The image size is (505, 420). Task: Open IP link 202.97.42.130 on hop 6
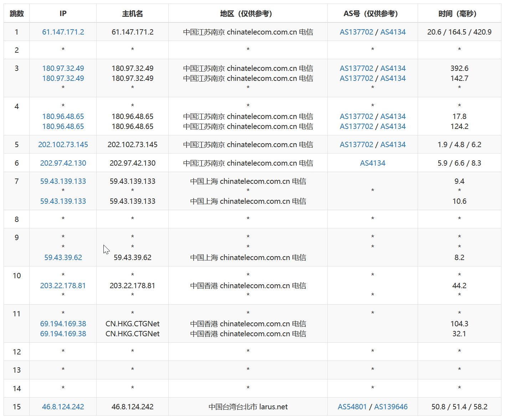63,163
